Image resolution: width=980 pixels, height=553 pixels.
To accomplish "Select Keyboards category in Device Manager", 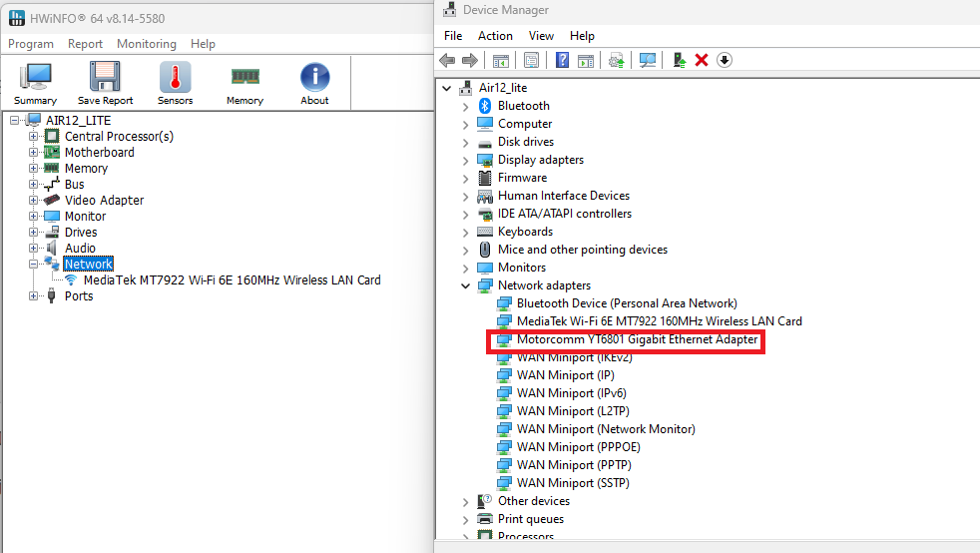I will (525, 232).
